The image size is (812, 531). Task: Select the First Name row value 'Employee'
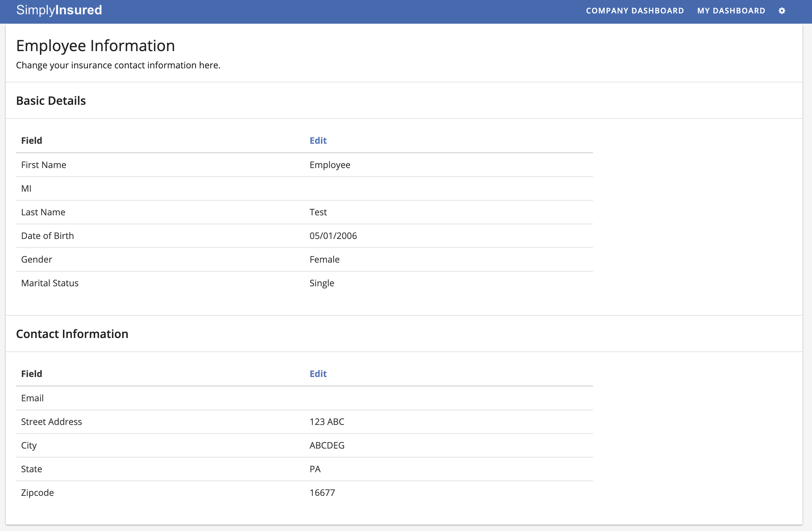point(330,165)
